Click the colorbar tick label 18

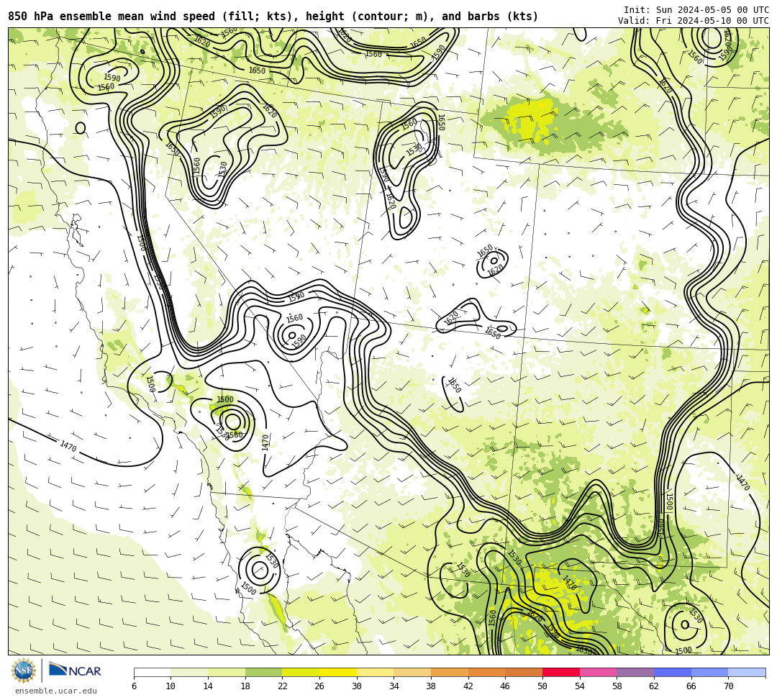tap(245, 686)
